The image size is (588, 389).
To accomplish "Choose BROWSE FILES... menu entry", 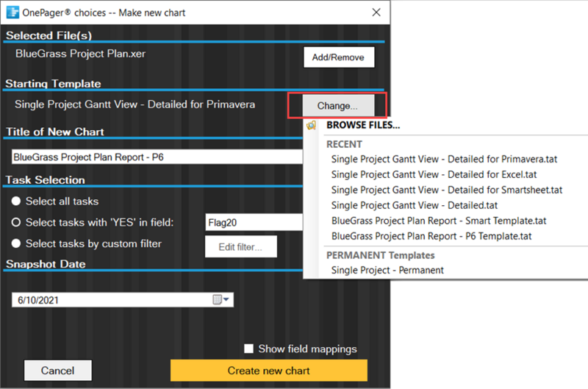I will [x=363, y=125].
